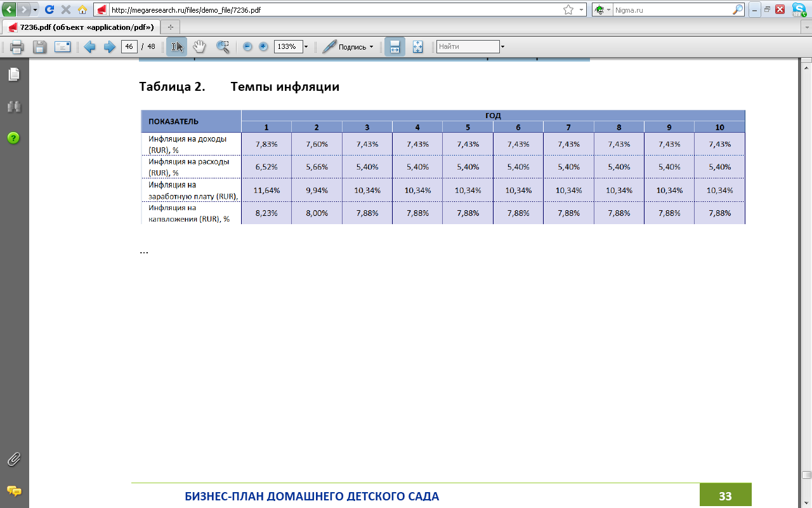
Task: Open the attachments paperclip panel
Action: tap(14, 459)
